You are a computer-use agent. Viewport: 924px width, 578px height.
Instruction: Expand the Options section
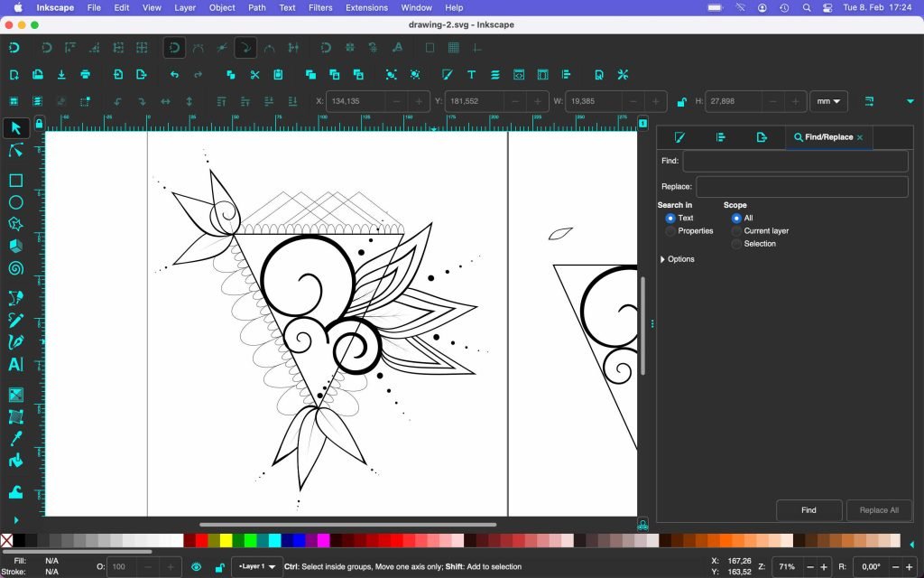(x=663, y=259)
